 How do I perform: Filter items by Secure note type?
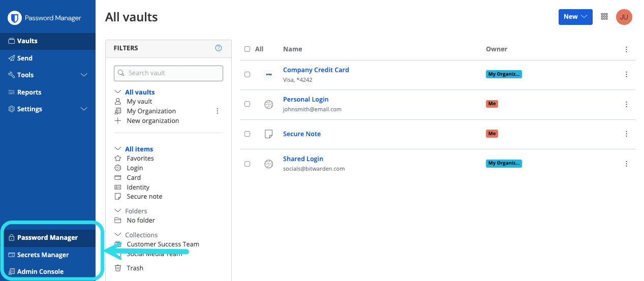(x=144, y=197)
